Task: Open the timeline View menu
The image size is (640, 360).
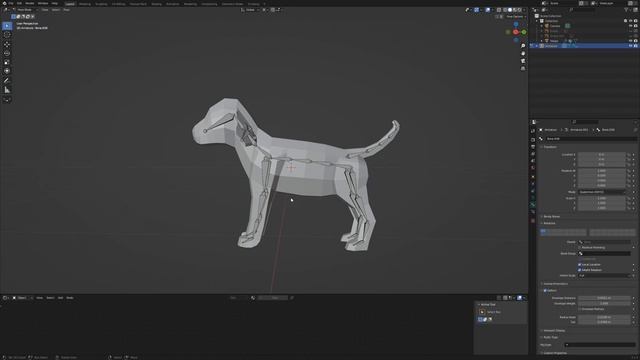Action: pyautogui.click(x=39, y=298)
